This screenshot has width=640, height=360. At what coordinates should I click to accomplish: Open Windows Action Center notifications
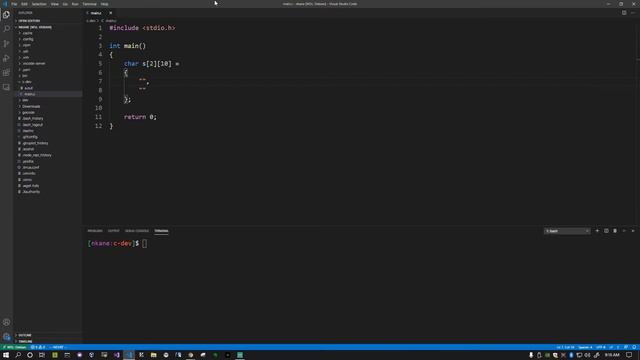[x=629, y=355]
